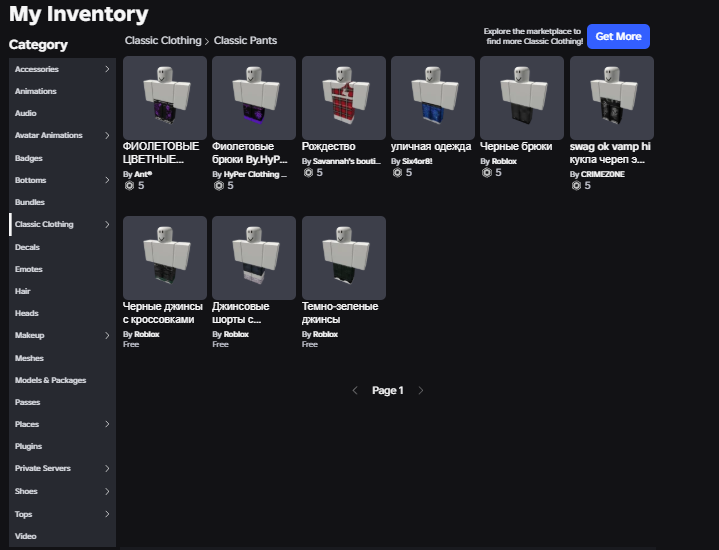Screen dimensions: 719x550
Task: Click the Robux icon under Рождество
Action: point(308,172)
